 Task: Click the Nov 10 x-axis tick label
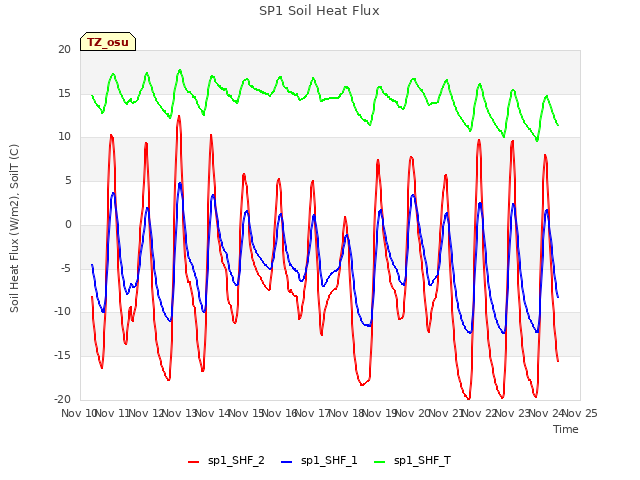pyautogui.click(x=79, y=413)
